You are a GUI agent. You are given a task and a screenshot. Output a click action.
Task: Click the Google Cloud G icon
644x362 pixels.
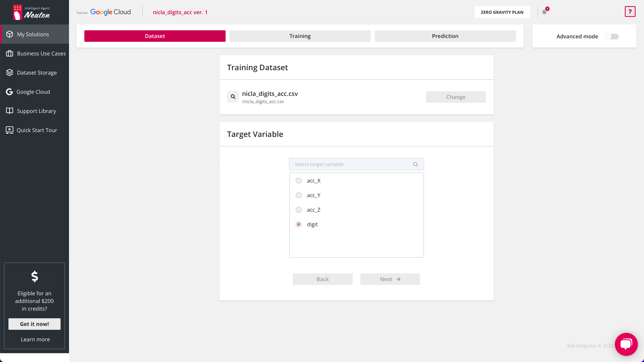10,92
